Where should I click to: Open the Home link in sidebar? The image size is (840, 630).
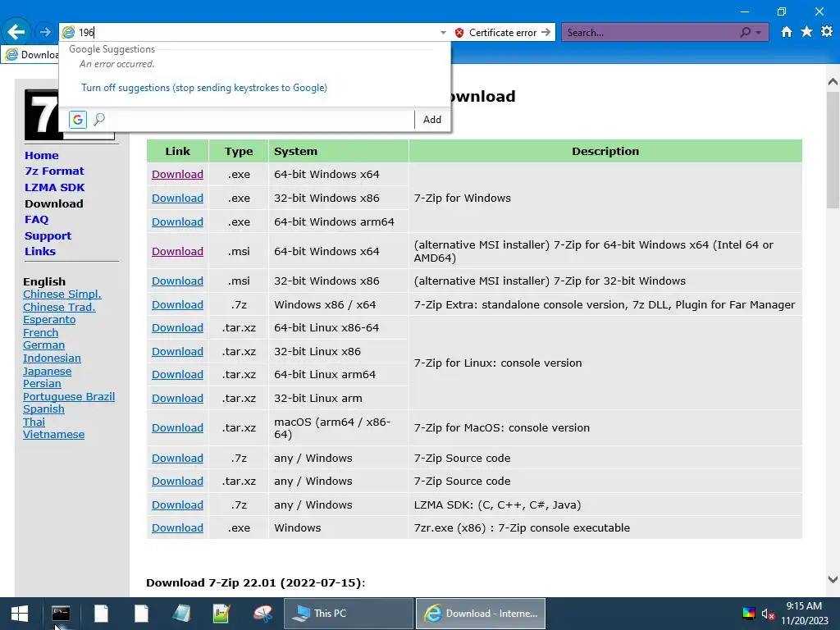(x=41, y=155)
